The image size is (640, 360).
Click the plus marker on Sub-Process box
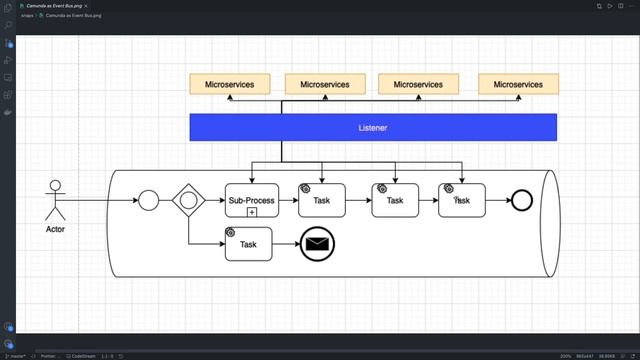[x=252, y=212]
